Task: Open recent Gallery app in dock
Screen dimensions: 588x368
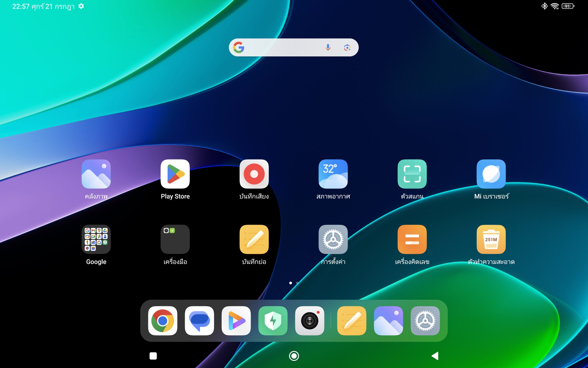Action: point(388,321)
